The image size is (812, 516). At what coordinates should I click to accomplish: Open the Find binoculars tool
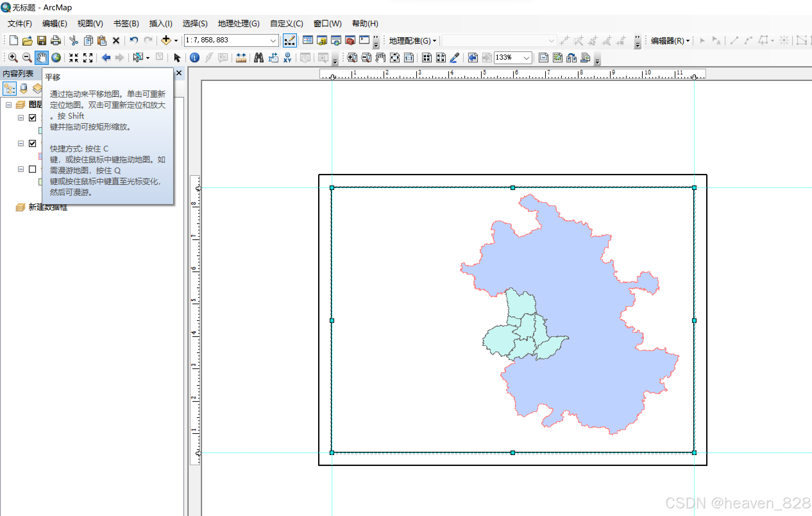click(x=258, y=58)
